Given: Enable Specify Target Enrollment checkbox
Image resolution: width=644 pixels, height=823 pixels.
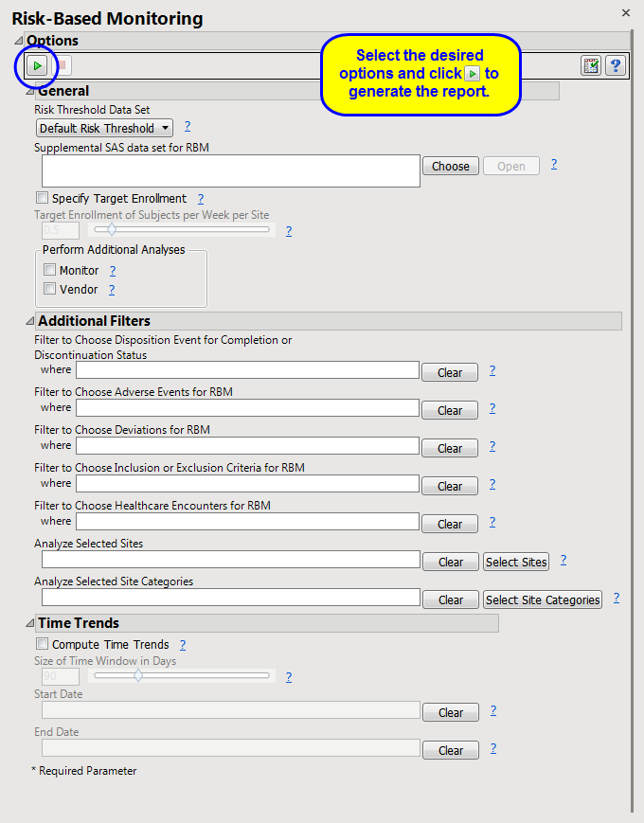Looking at the screenshot, I should 42,198.
